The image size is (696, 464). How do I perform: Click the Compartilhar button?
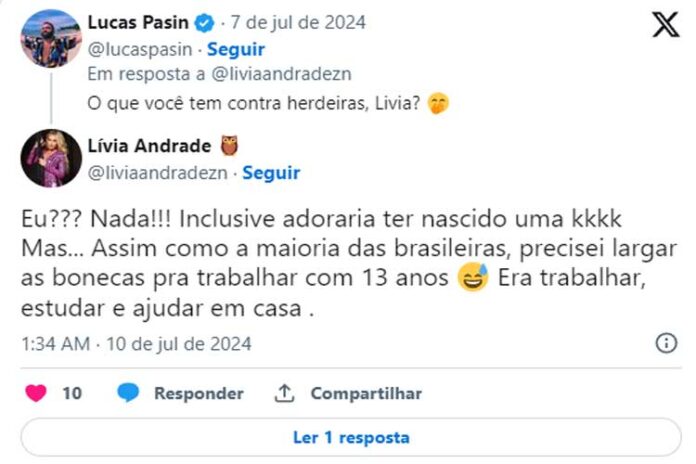point(365,393)
